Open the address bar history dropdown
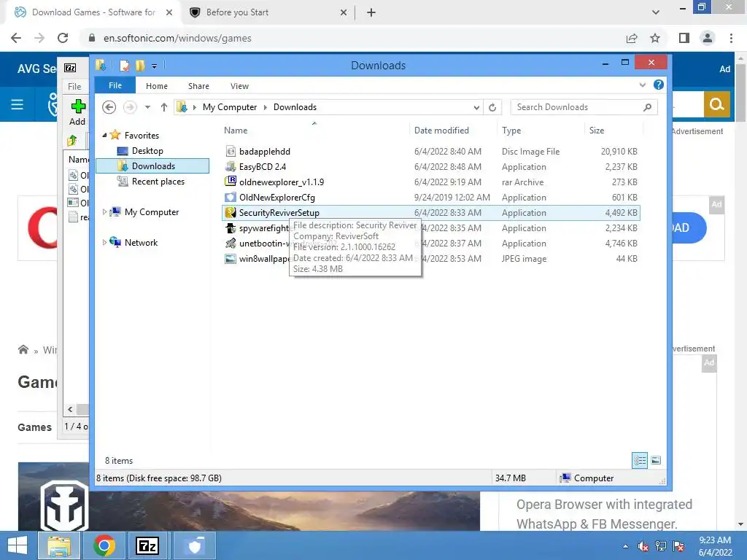 (476, 108)
